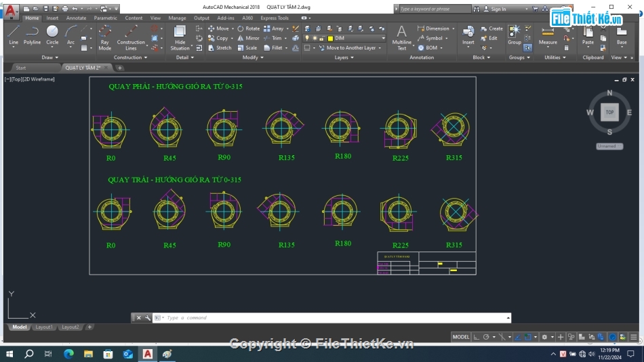Activate Ray Mode construction tool

(x=104, y=37)
